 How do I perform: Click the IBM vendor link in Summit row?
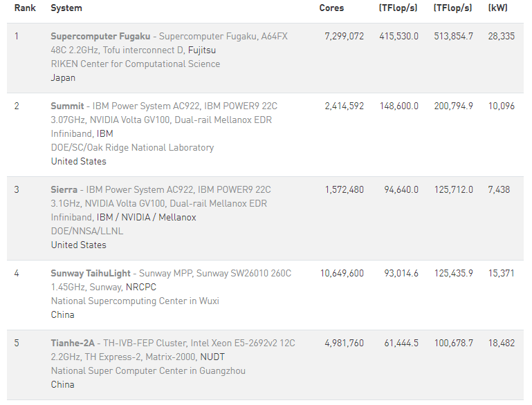(x=105, y=134)
